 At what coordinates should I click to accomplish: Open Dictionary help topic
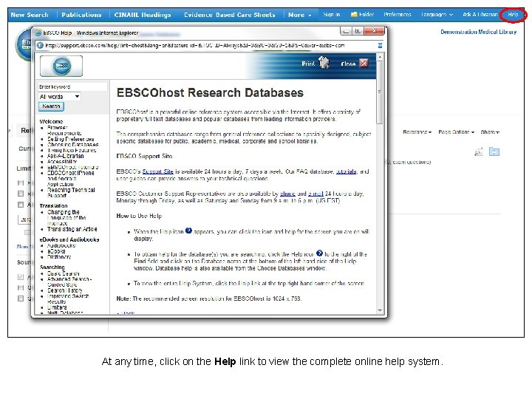tap(59, 257)
